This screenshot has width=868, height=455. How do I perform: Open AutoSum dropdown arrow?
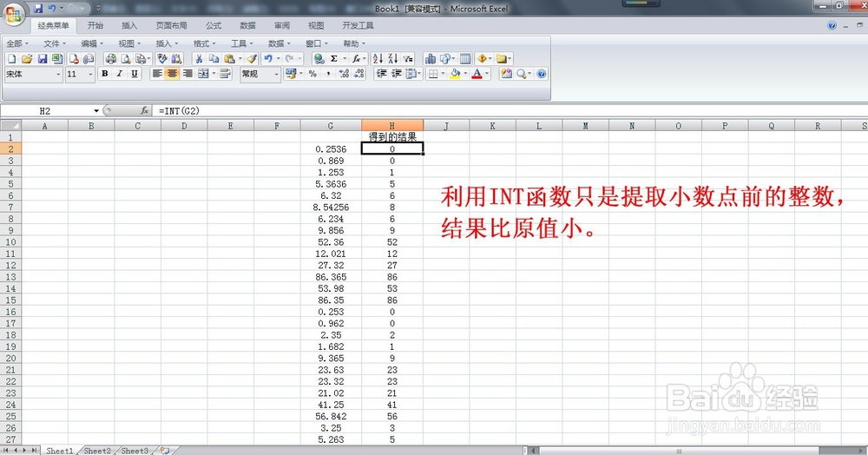click(x=345, y=59)
